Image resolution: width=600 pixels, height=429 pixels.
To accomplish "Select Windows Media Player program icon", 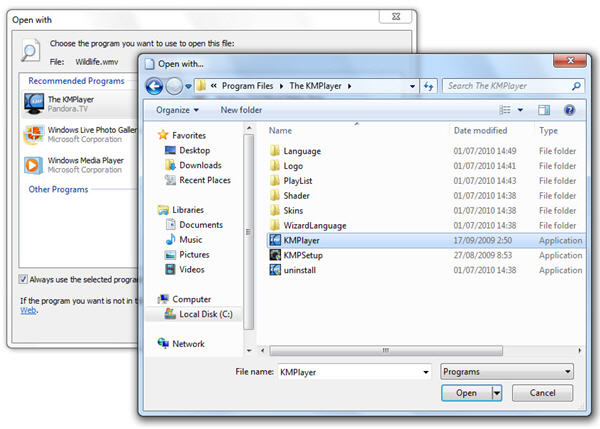I will 33,163.
